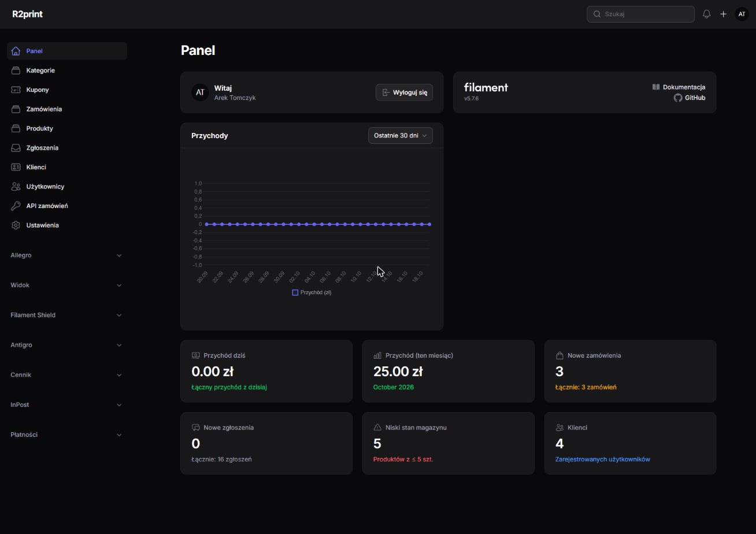
Task: Open the Ostatnie 30 dni period dropdown
Action: (x=401, y=135)
